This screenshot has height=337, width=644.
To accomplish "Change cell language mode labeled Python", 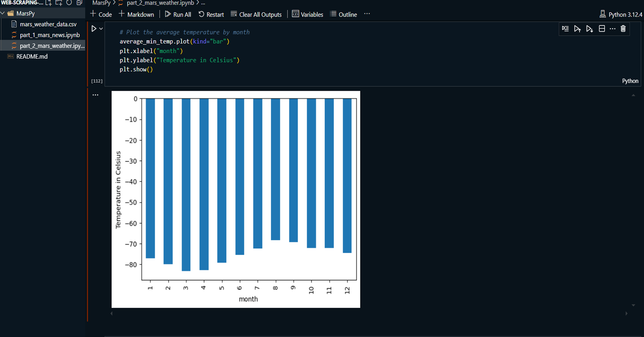I will 630,81.
